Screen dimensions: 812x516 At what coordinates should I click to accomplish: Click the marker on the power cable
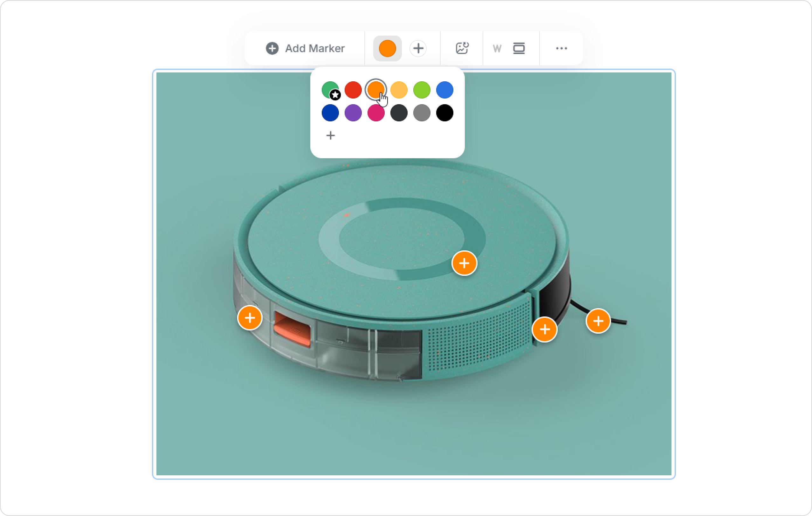point(598,321)
